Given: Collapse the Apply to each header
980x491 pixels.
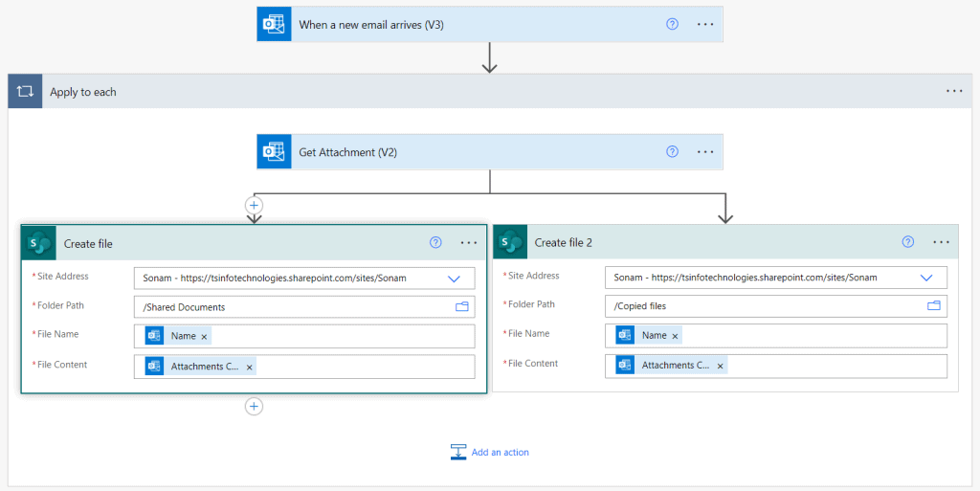Looking at the screenshot, I should pyautogui.click(x=490, y=91).
